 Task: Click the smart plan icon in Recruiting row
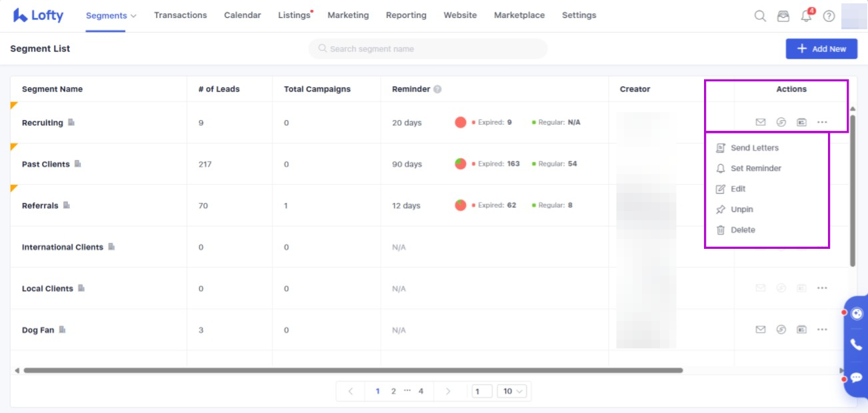coord(781,122)
